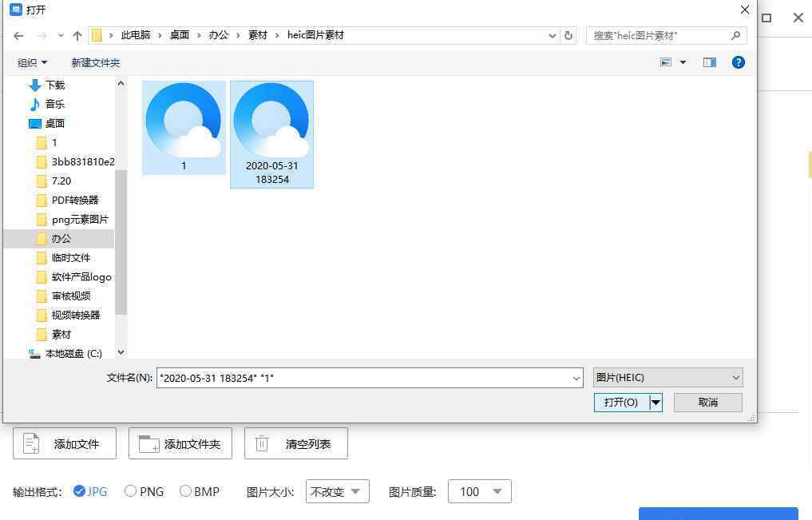The image size is (812, 520).
Task: Open the 图片大小 不改变 dropdown
Action: [x=338, y=491]
